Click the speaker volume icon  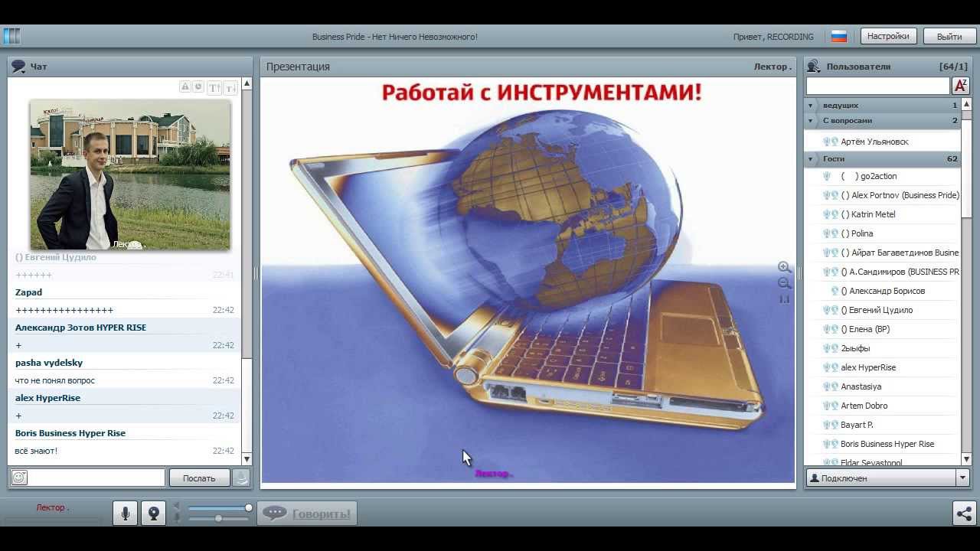point(178,507)
